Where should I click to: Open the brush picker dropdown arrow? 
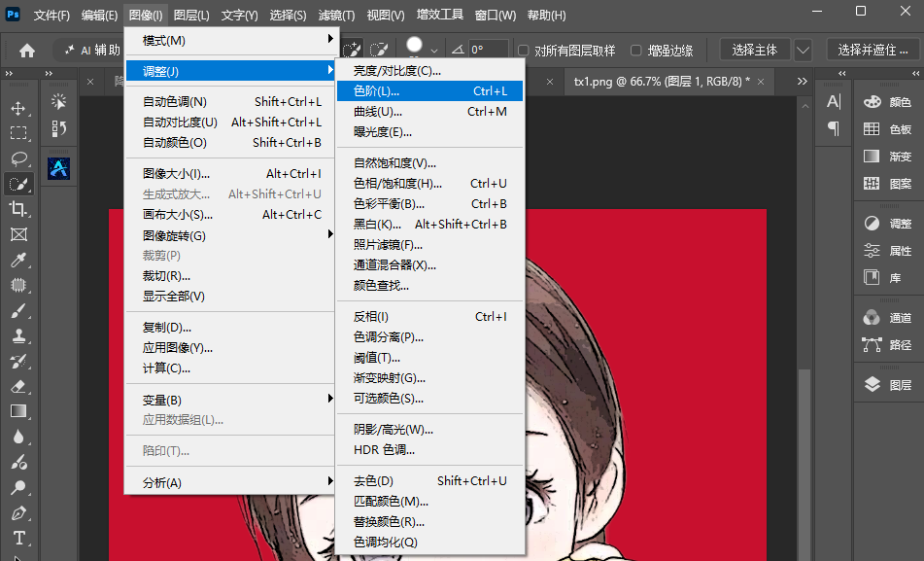click(x=434, y=51)
